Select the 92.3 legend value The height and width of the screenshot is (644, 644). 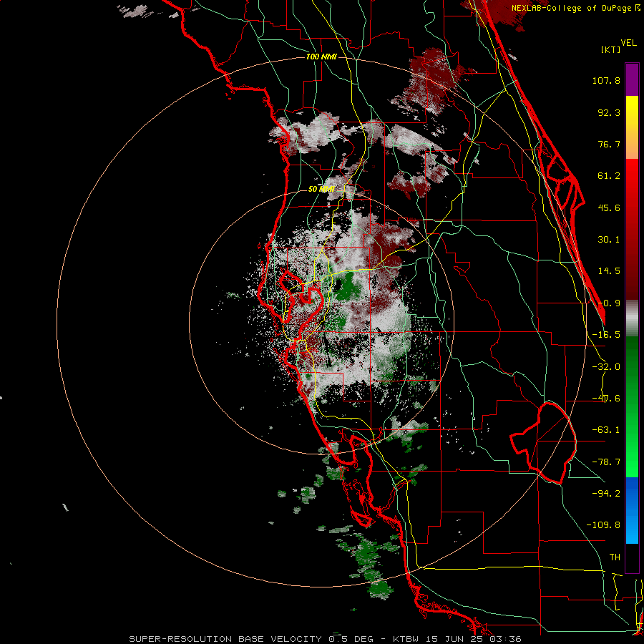click(x=609, y=112)
